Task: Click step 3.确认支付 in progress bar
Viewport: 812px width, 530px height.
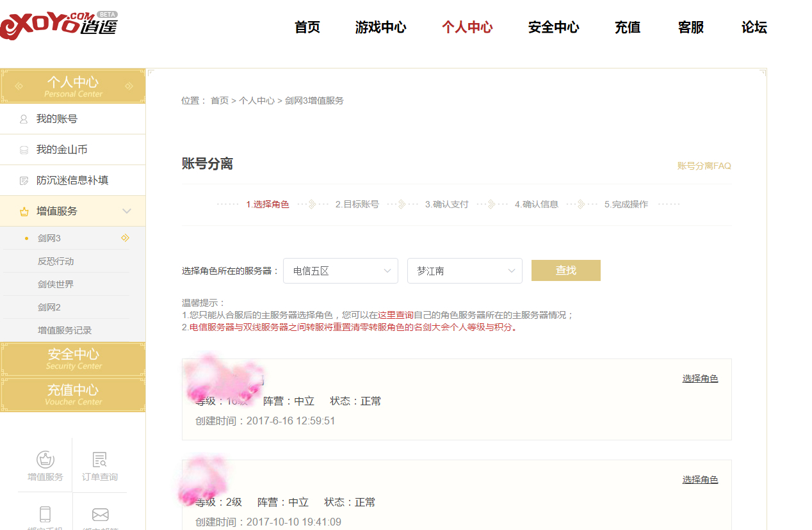Action: coord(447,204)
